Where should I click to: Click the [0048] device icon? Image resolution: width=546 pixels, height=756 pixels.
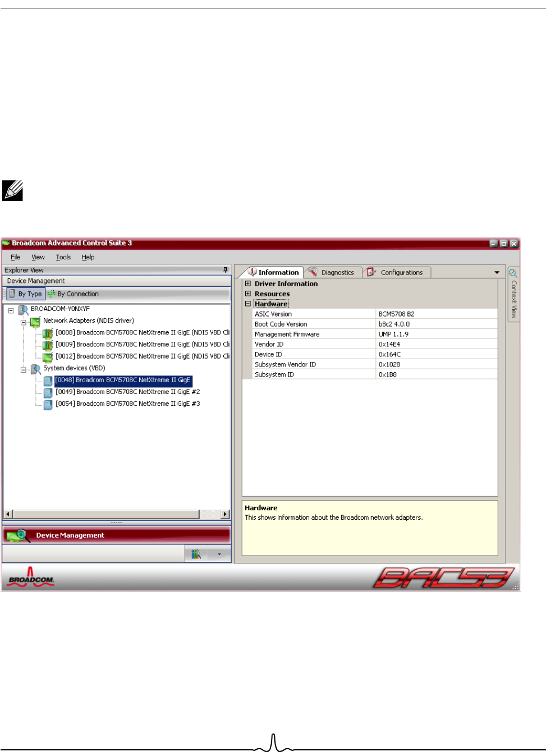[x=48, y=381]
